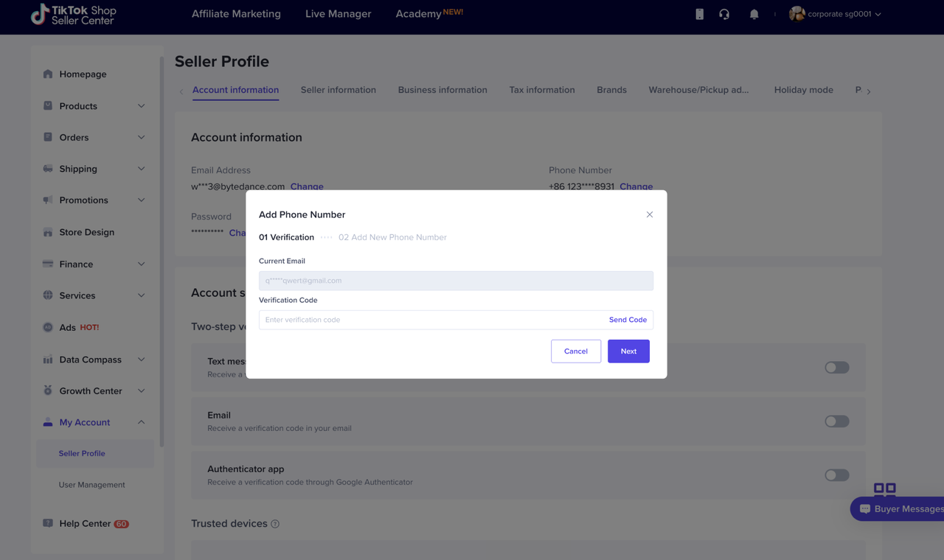Enable the Email verification toggle
Viewport: 944px width, 560px height.
[x=836, y=421]
